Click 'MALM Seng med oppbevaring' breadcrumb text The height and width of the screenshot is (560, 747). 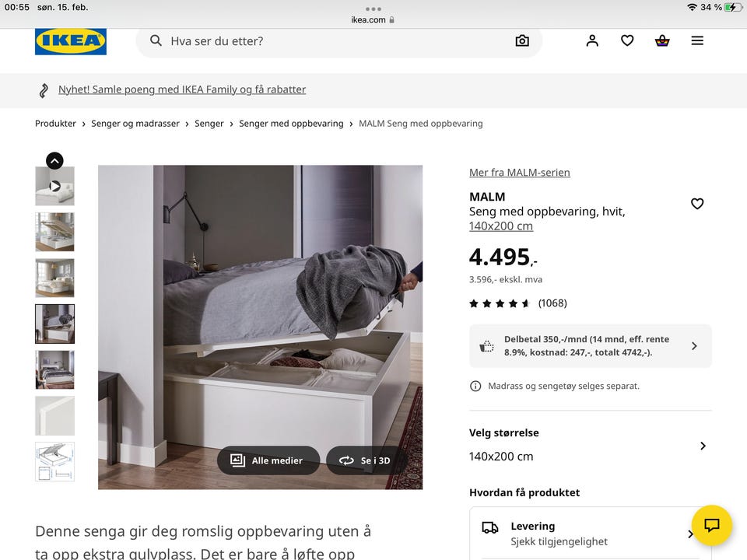pos(421,124)
